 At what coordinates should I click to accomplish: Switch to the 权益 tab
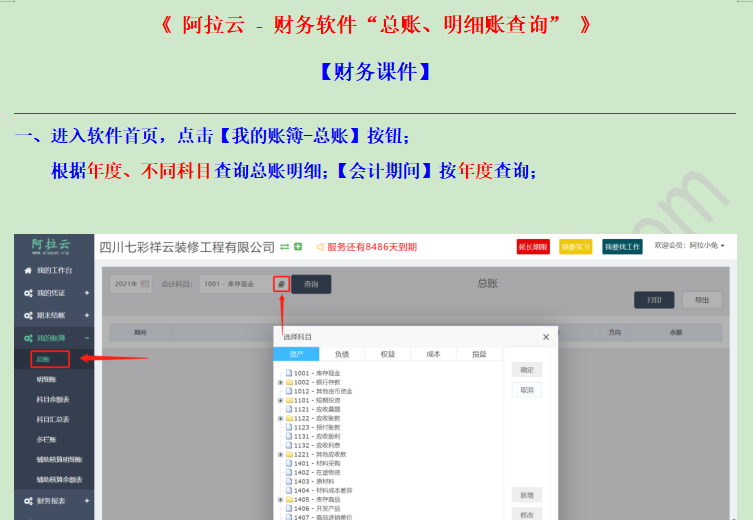388,354
